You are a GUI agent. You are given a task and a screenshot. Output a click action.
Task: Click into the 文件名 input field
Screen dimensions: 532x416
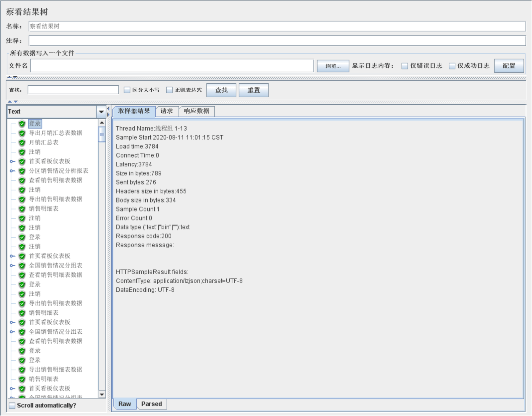coord(172,66)
